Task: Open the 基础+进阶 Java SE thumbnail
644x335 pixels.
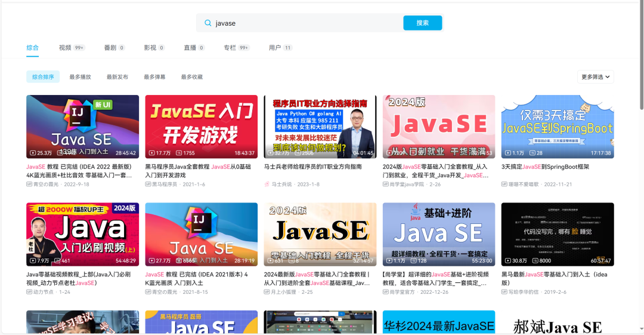Action: [x=439, y=234]
